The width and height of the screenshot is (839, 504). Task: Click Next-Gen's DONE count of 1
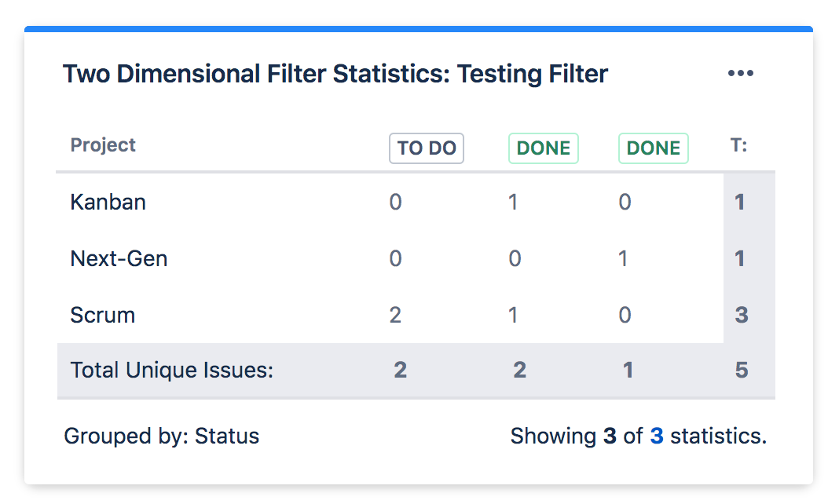[x=625, y=258]
